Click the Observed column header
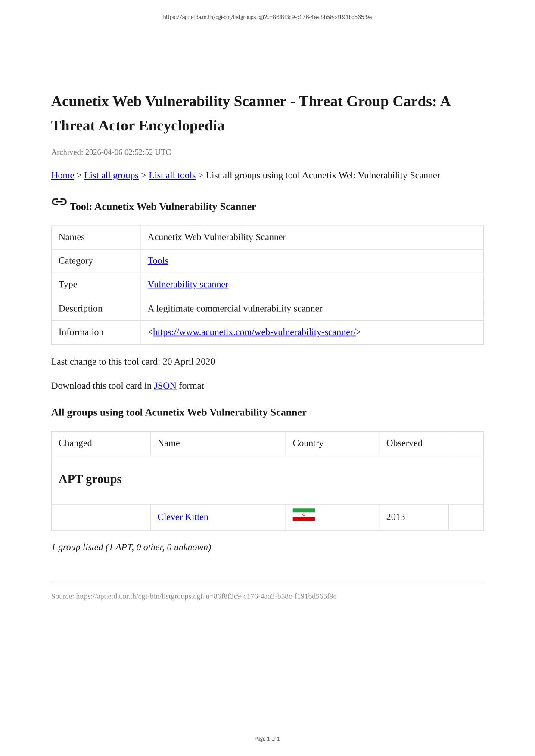The width and height of the screenshot is (535, 756). [404, 443]
